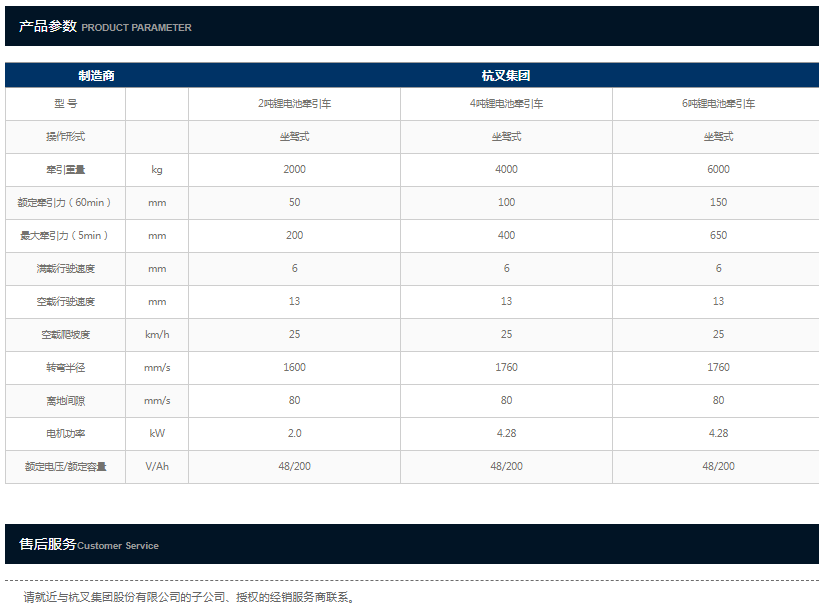Click the 操作形式 row label
The image size is (819, 610).
coord(65,136)
